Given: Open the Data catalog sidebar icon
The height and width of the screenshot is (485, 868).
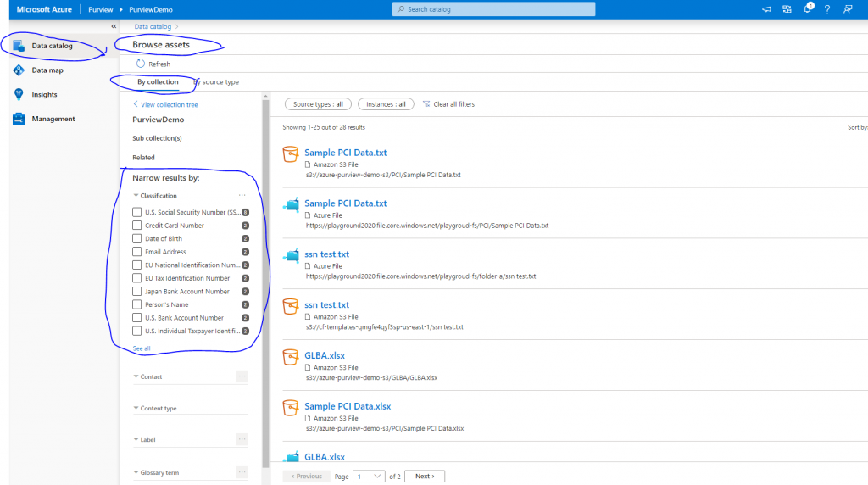Looking at the screenshot, I should [19, 46].
